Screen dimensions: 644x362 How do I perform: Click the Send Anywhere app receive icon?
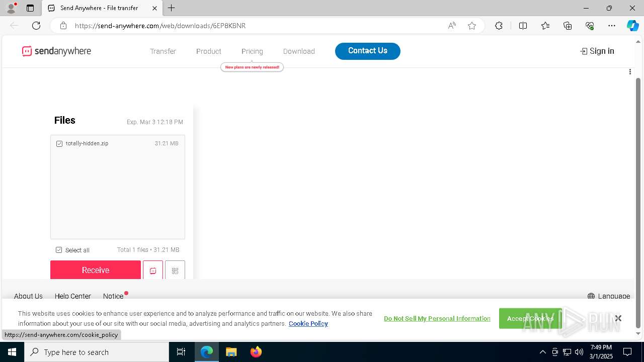click(x=153, y=270)
